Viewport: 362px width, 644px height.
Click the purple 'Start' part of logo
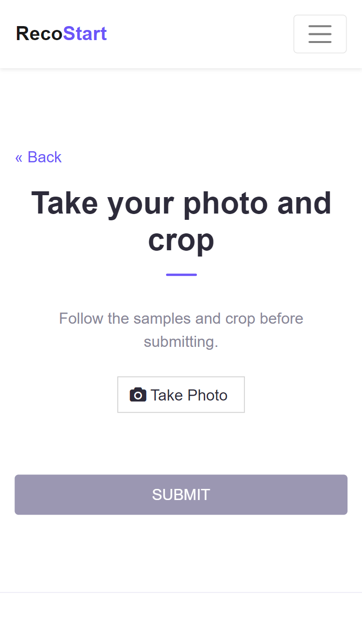[x=85, y=34]
